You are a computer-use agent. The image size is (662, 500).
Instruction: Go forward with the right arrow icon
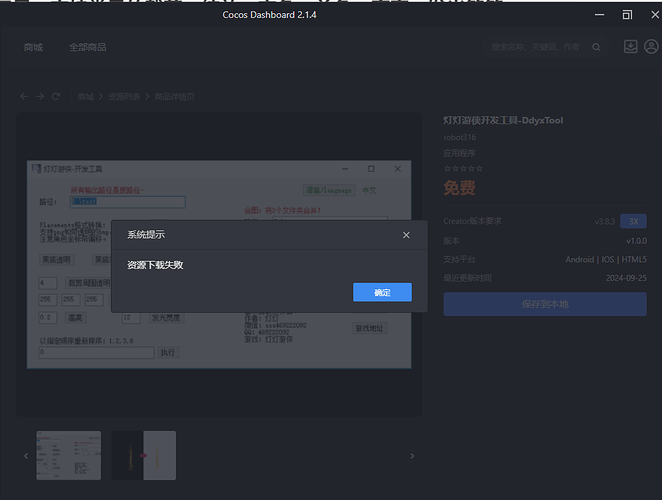coord(40,97)
